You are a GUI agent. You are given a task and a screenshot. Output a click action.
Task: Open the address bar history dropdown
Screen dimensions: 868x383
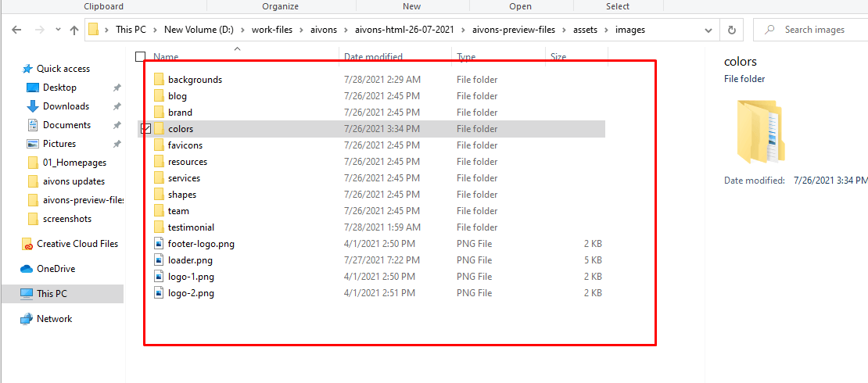pos(708,30)
